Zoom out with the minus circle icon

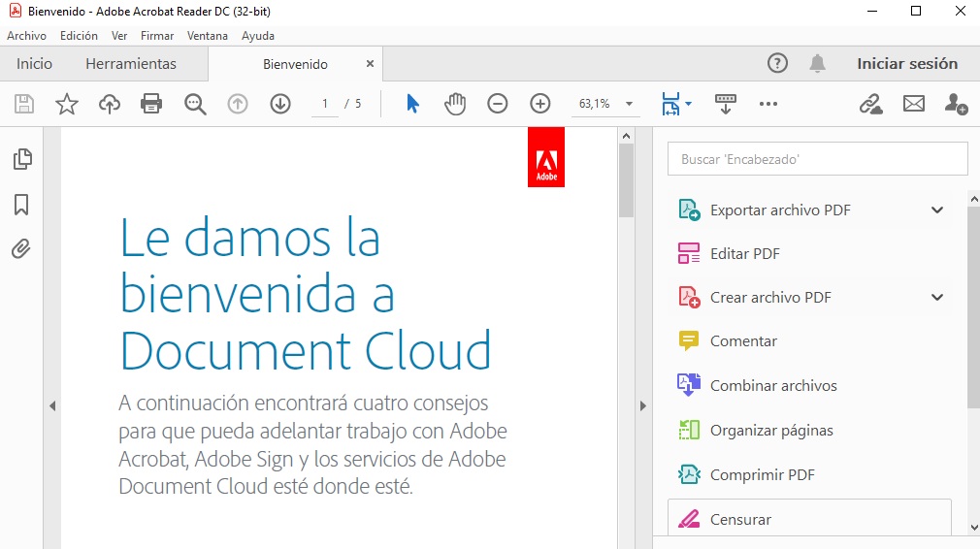coord(498,104)
